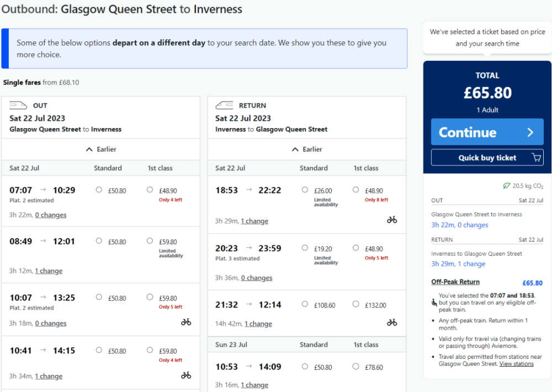Viewport: 552px width, 392px height.
Task: Collapse Earlier on the return journey list
Action: coord(307,149)
